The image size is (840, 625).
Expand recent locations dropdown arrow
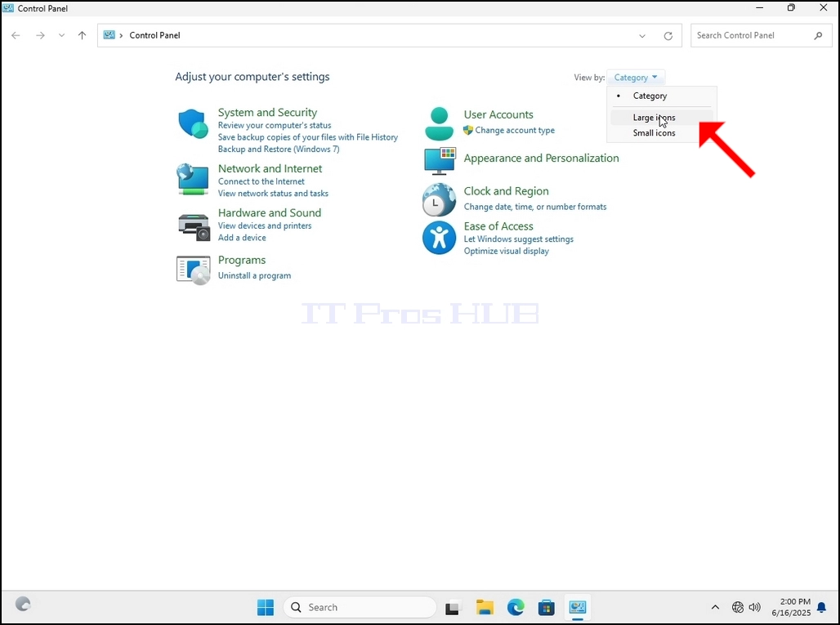coord(61,35)
